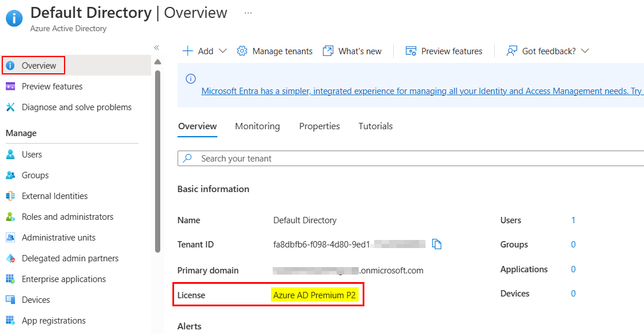644x334 pixels.
Task: Click the Devices count link 0
Action: (x=573, y=293)
